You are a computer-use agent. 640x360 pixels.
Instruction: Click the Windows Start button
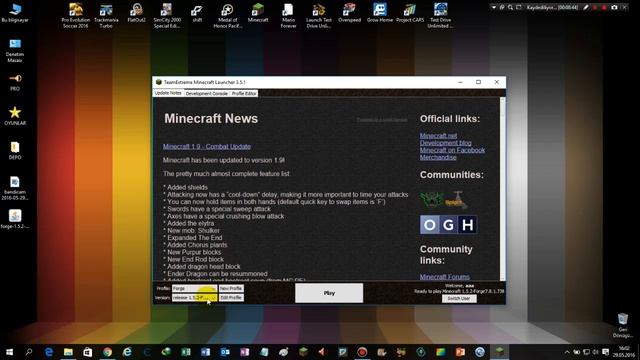(x=9, y=352)
